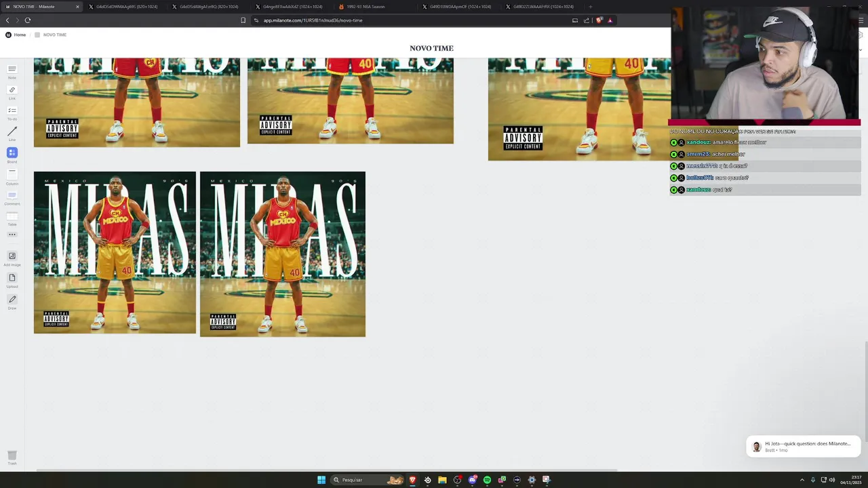Go forward in browser history

[18, 20]
